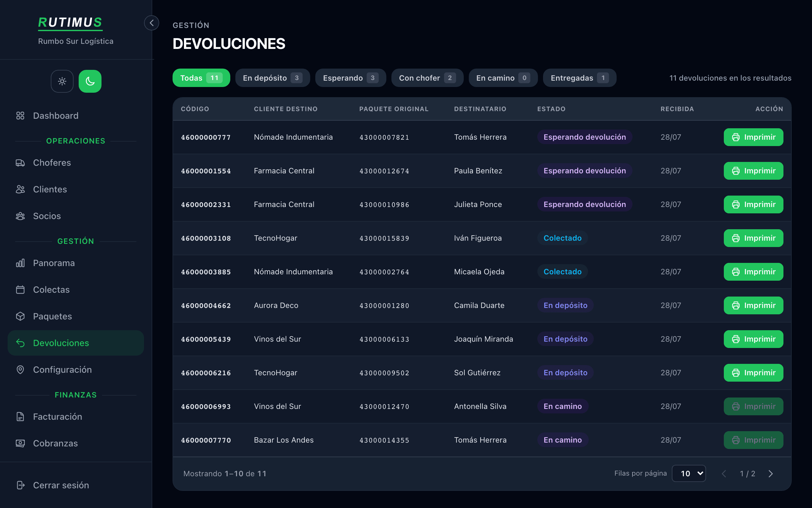Screen dimensions: 812x508
Task: Click the Esperando devolución badge for Tomás Herrera
Action: 585,137
